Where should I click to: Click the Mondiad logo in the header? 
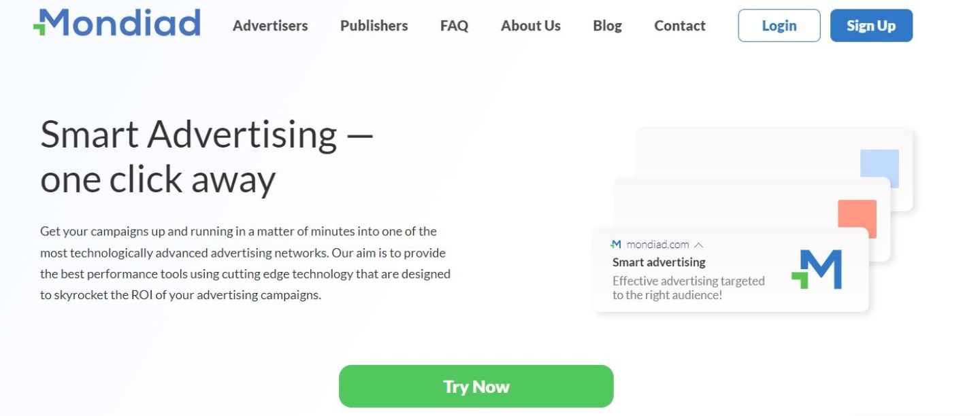[x=117, y=23]
